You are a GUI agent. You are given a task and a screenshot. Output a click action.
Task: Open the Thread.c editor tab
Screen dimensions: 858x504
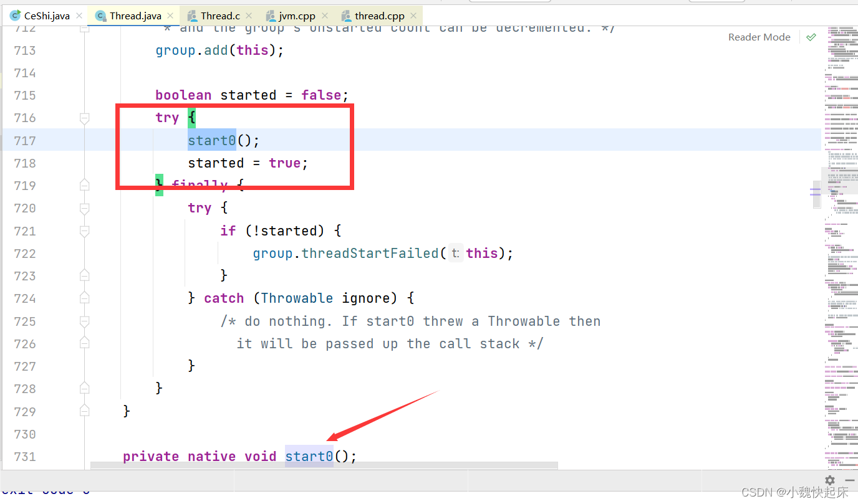[221, 16]
